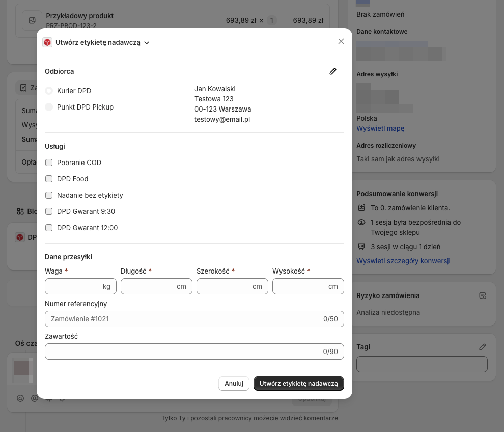Click the 'Przykładowy produkt' product name
Screen dimensions: 504x432
tap(80, 16)
